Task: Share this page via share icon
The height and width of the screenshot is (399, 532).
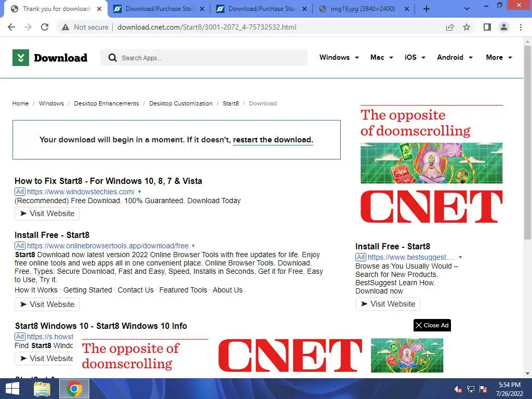Action: 450,27
